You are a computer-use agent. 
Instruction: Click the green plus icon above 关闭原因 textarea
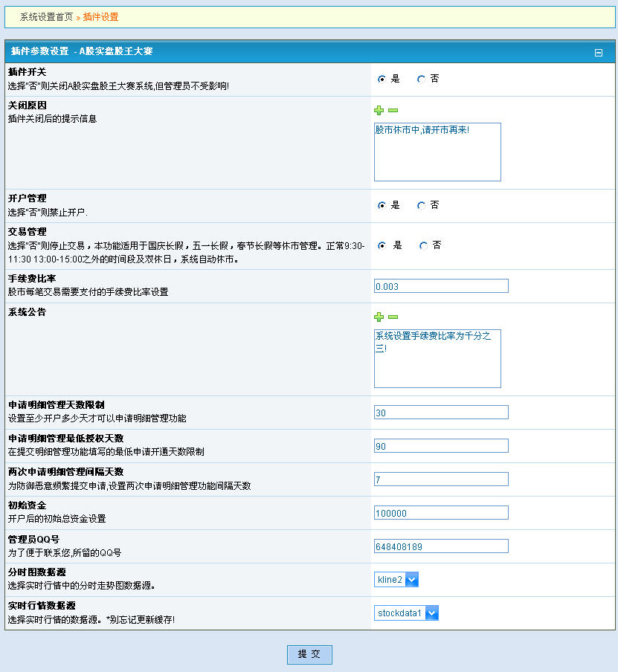point(379,110)
